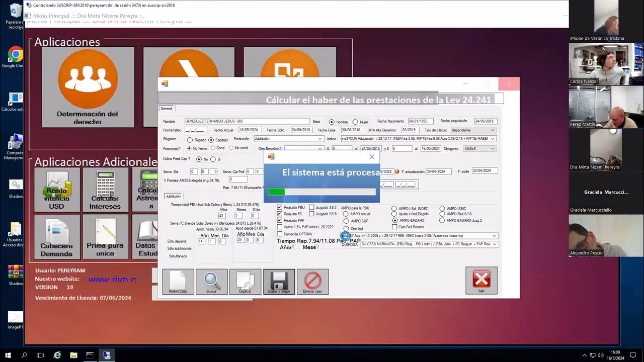Open Determinación del derecho application tile

pyautogui.click(x=88, y=87)
